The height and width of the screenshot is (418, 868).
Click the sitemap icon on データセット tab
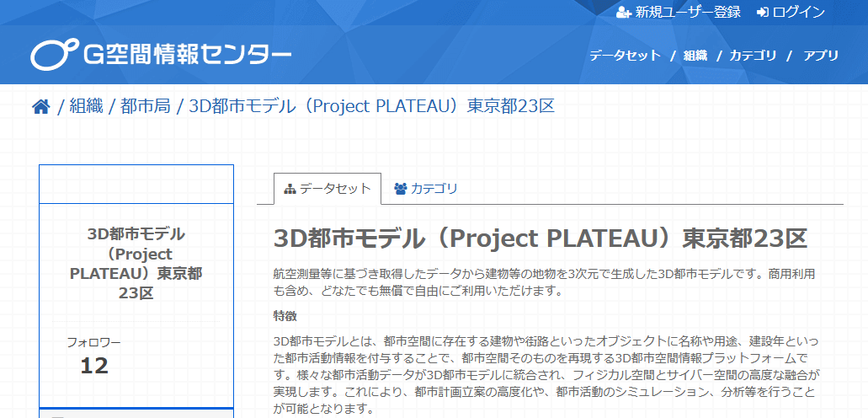(290, 189)
